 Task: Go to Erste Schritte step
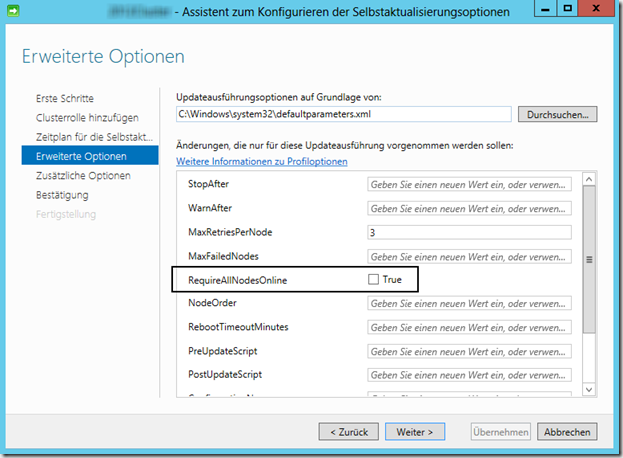click(65, 98)
